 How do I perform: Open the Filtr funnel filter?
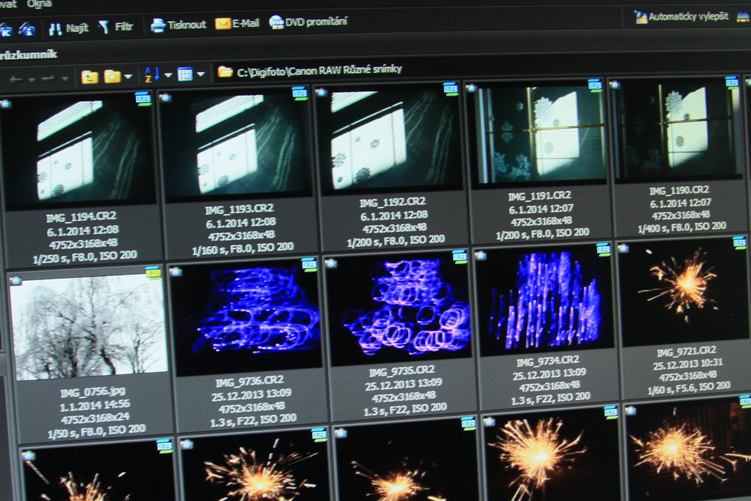tap(116, 27)
